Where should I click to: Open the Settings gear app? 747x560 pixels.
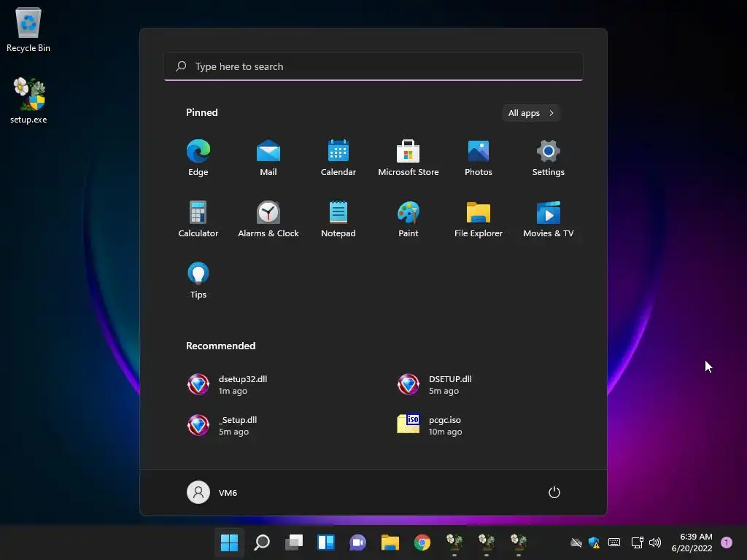[x=549, y=157]
